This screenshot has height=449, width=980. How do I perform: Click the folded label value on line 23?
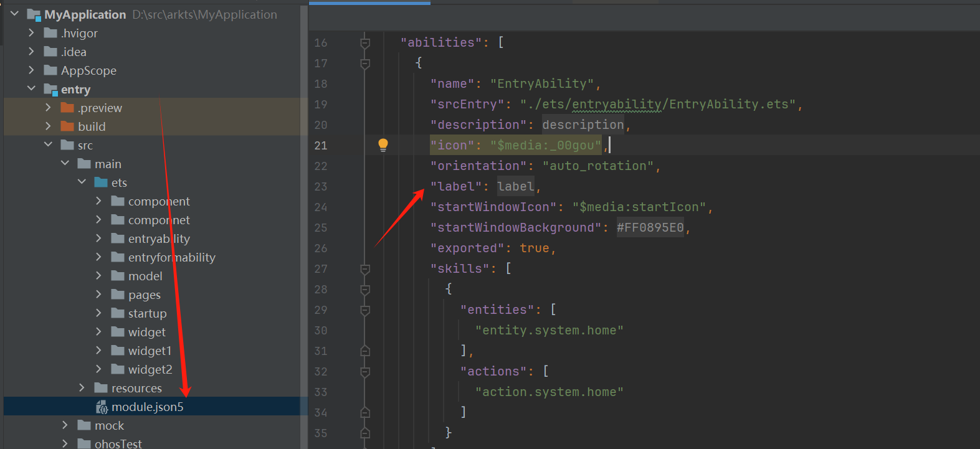tap(516, 186)
